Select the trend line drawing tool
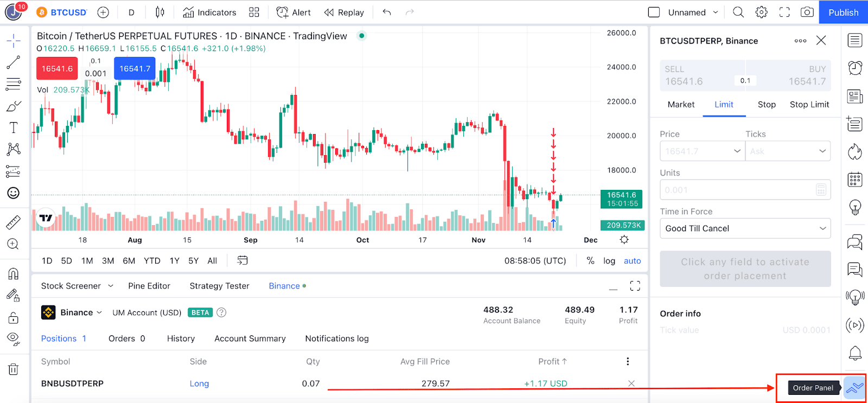Image resolution: width=868 pixels, height=403 pixels. (x=14, y=62)
